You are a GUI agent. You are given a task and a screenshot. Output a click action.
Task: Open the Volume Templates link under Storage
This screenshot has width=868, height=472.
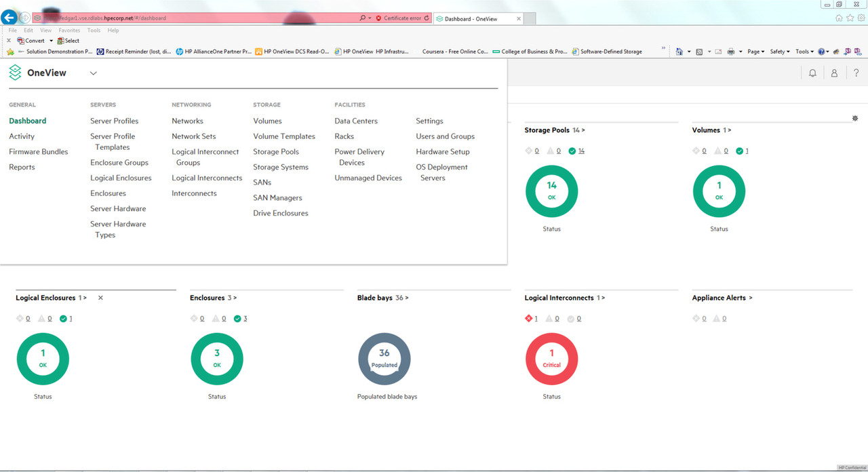pyautogui.click(x=284, y=136)
